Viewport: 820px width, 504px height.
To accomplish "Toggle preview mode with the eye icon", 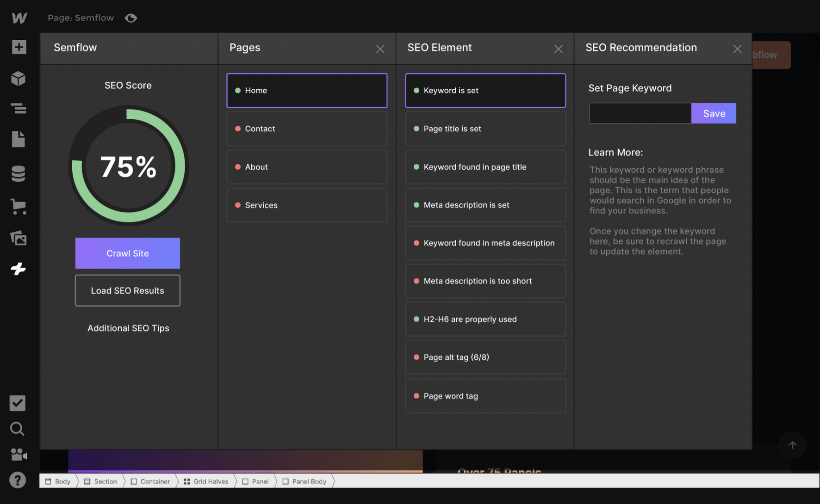I will coord(130,18).
